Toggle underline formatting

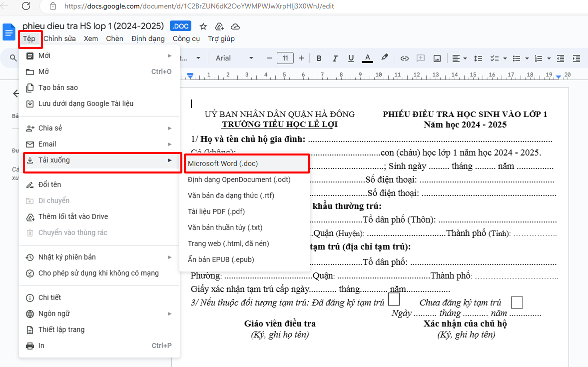(351, 58)
